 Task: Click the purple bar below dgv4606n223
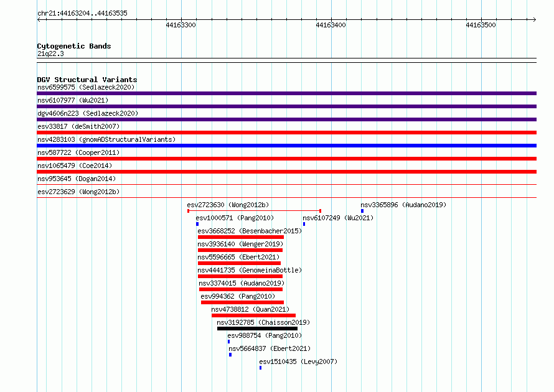(286, 119)
